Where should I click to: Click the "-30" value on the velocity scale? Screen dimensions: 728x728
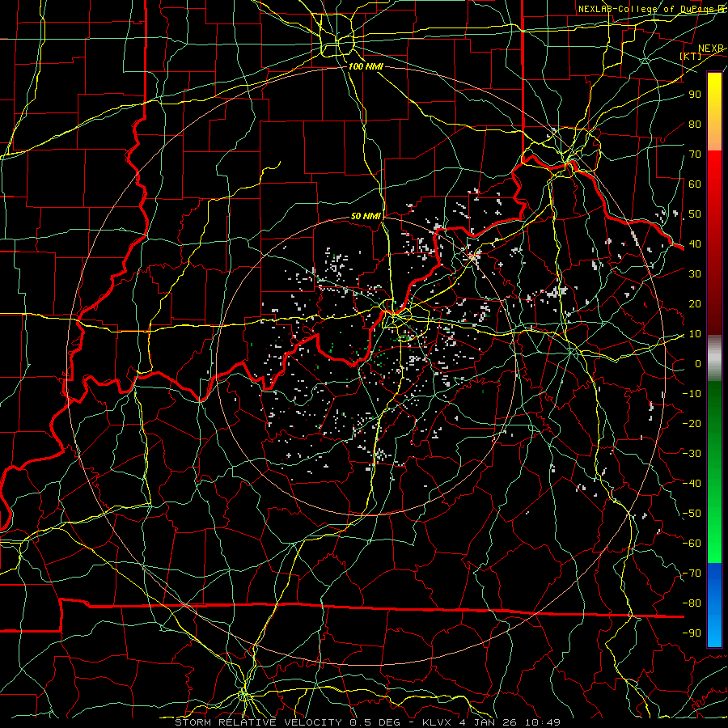pos(692,454)
